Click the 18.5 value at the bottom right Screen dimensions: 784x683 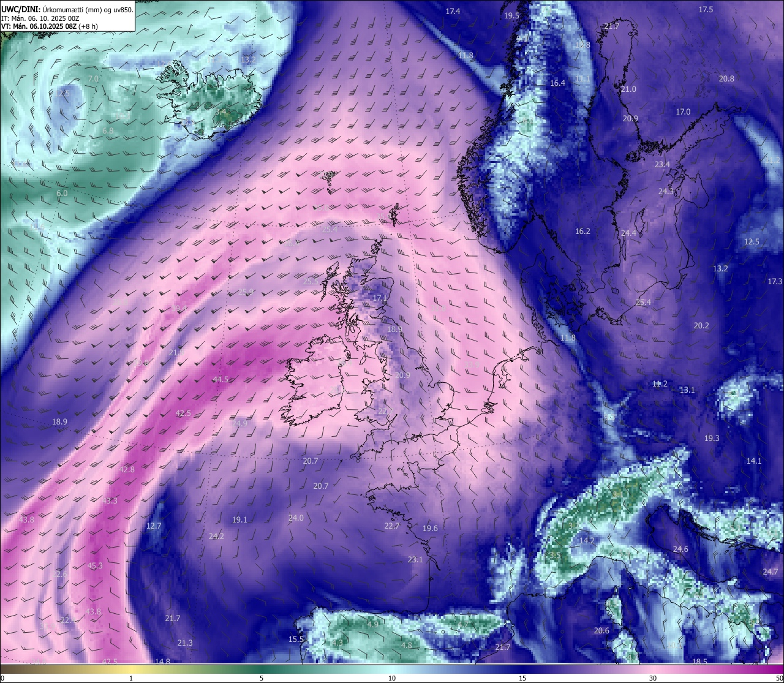(699, 662)
